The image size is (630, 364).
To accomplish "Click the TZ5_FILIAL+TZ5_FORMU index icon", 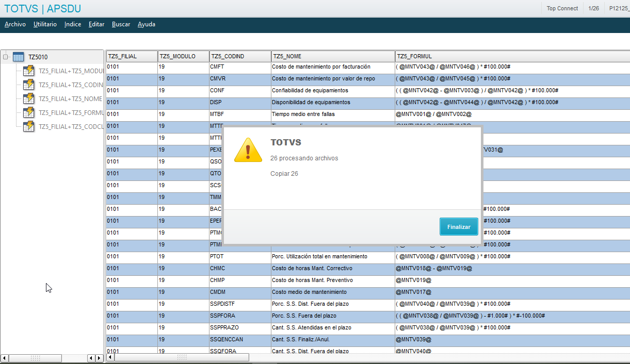I will (29, 113).
